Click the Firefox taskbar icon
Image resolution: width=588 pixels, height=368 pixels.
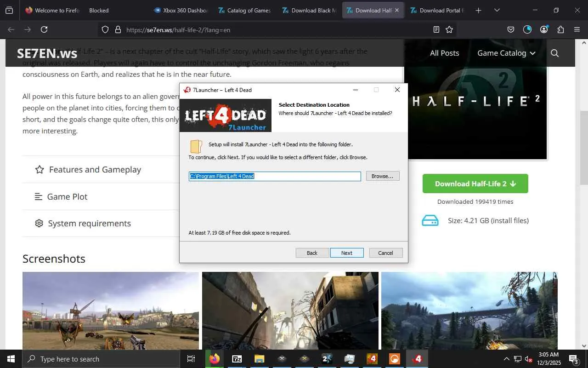coord(215,359)
